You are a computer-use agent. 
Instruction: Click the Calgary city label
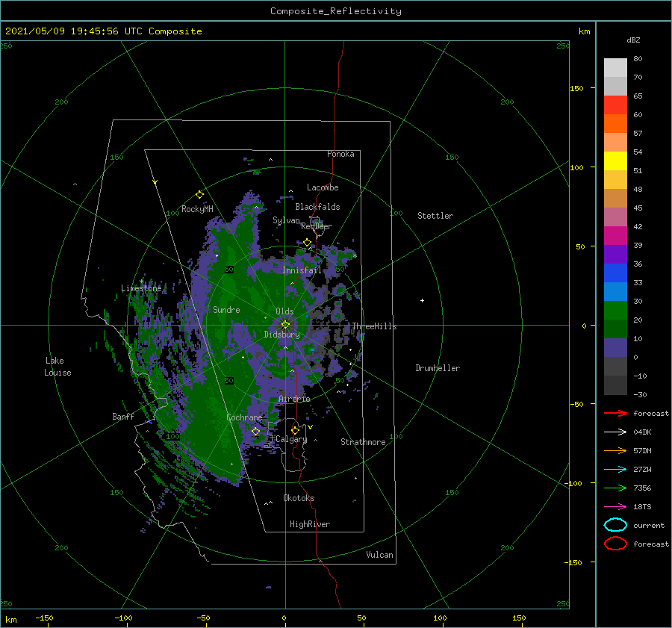(291, 439)
